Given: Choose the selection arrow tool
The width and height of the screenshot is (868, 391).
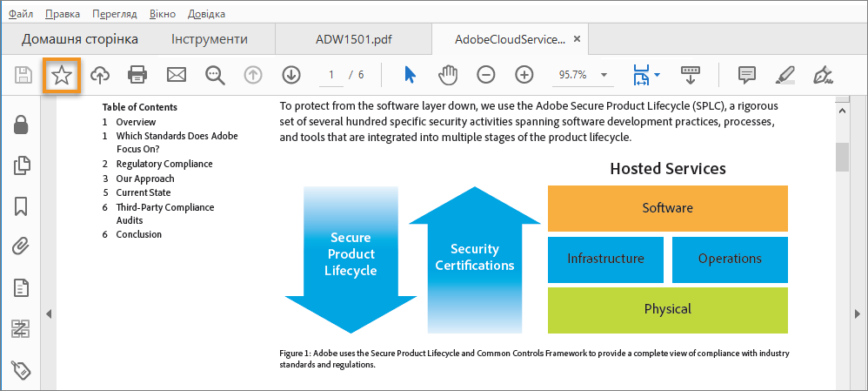Looking at the screenshot, I should click(410, 75).
